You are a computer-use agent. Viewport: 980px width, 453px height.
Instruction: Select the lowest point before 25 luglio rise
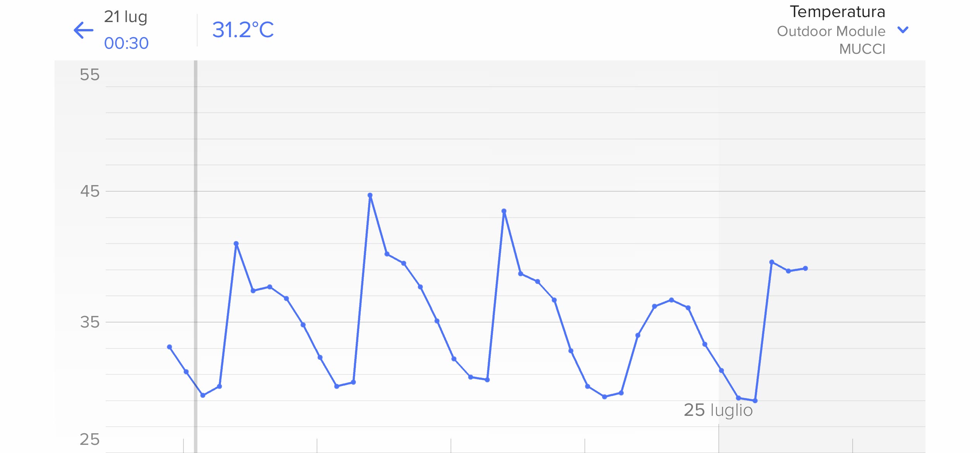coord(755,401)
